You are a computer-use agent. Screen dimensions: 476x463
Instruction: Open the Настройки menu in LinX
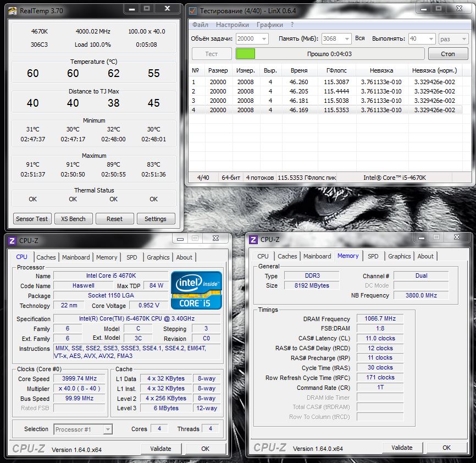click(232, 25)
